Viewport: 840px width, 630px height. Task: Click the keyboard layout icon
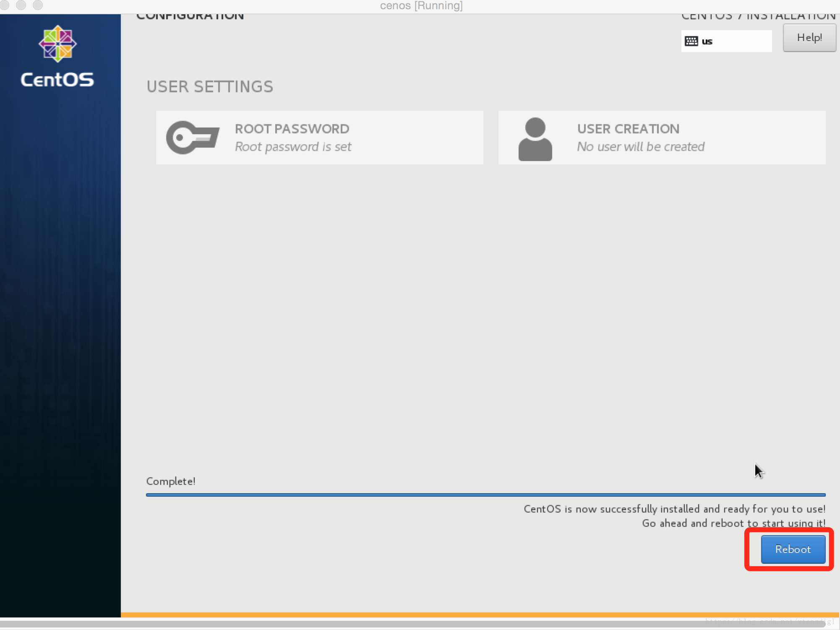coord(691,41)
